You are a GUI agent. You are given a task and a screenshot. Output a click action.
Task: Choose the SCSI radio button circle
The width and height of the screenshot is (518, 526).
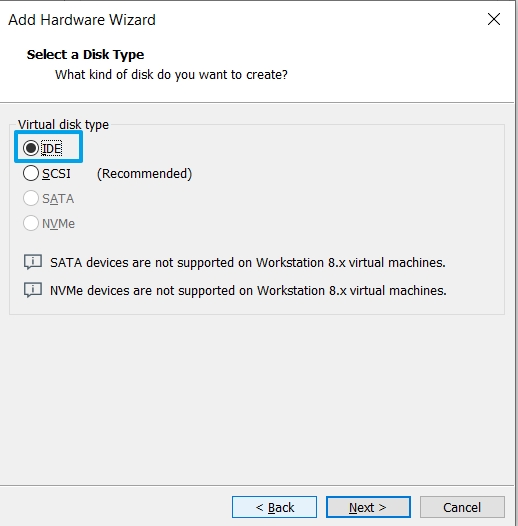(31, 173)
